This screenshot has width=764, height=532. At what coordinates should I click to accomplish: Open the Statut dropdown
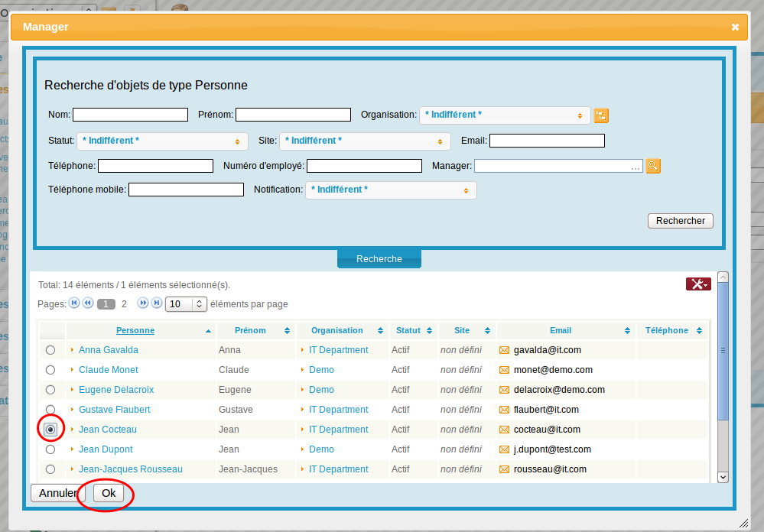point(162,141)
